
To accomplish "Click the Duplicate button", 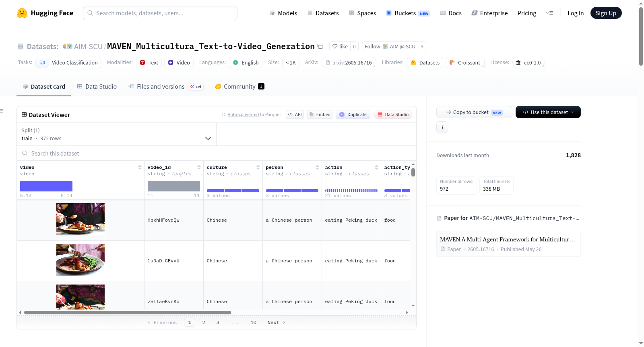I will (353, 114).
